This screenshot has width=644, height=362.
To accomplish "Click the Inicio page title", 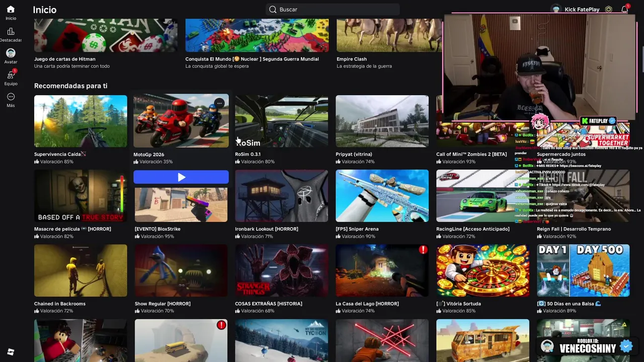I will [x=45, y=10].
